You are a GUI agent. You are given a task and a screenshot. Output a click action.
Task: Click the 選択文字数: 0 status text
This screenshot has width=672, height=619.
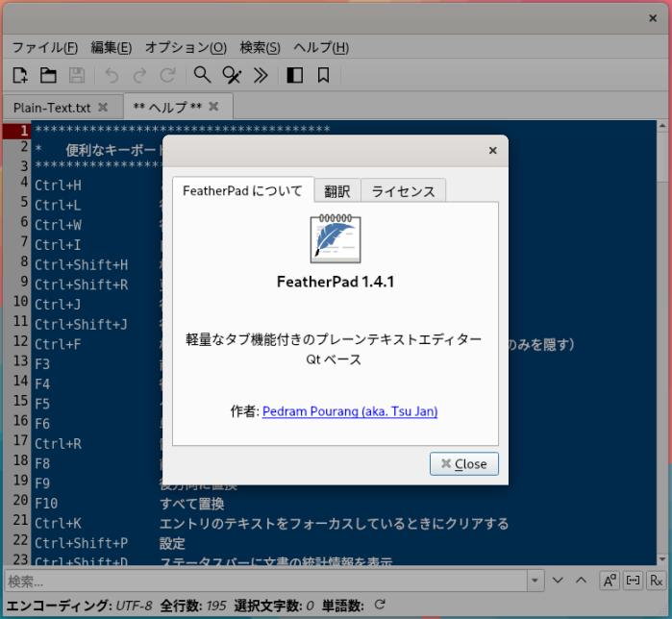click(274, 606)
